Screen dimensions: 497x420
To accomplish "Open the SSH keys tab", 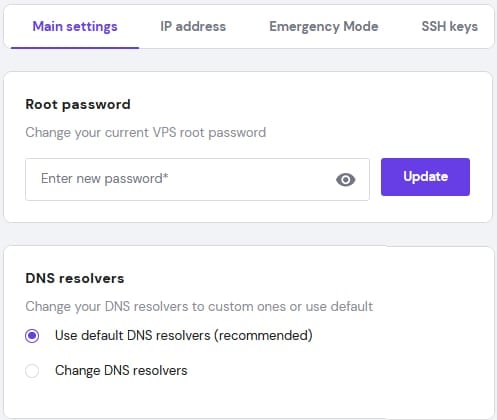I will [449, 26].
